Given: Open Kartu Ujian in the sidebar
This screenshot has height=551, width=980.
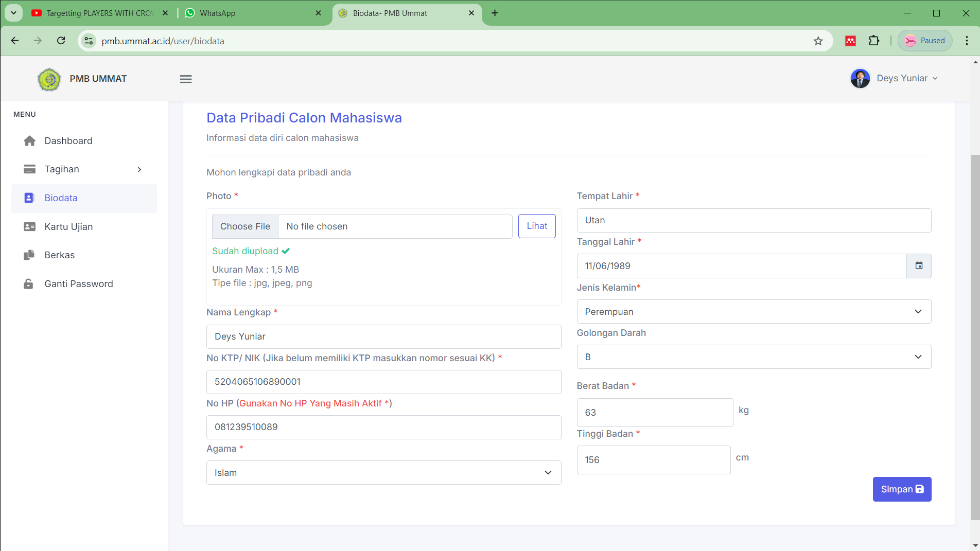Looking at the screenshot, I should coord(68,227).
